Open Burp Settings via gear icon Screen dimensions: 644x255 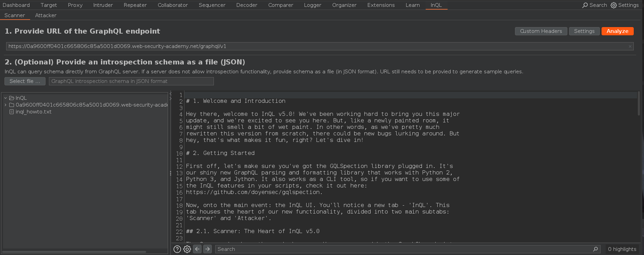coord(614,5)
